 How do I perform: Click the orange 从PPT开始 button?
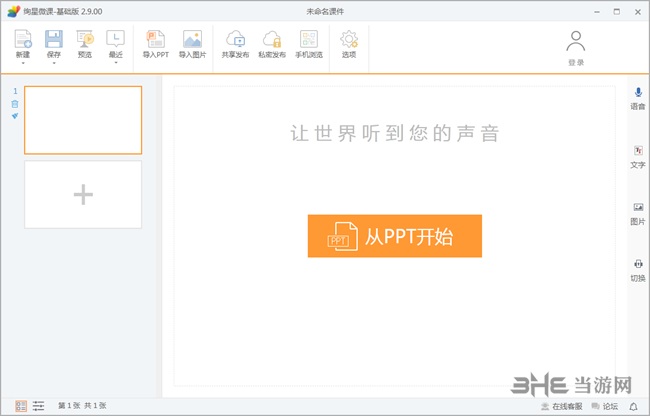pyautogui.click(x=395, y=236)
